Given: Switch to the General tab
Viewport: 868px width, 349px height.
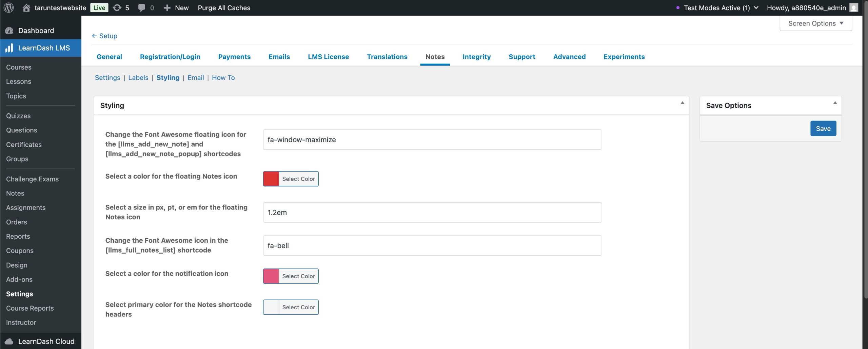Looking at the screenshot, I should pyautogui.click(x=109, y=56).
